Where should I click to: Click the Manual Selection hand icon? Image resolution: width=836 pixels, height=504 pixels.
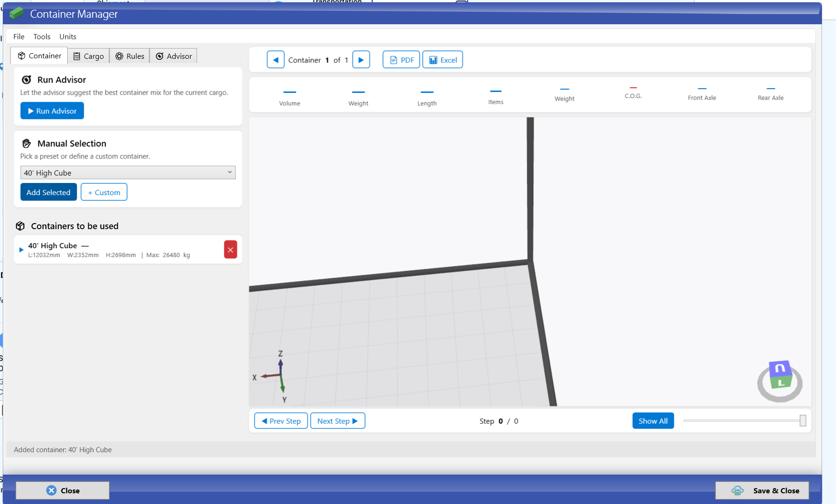tap(27, 144)
